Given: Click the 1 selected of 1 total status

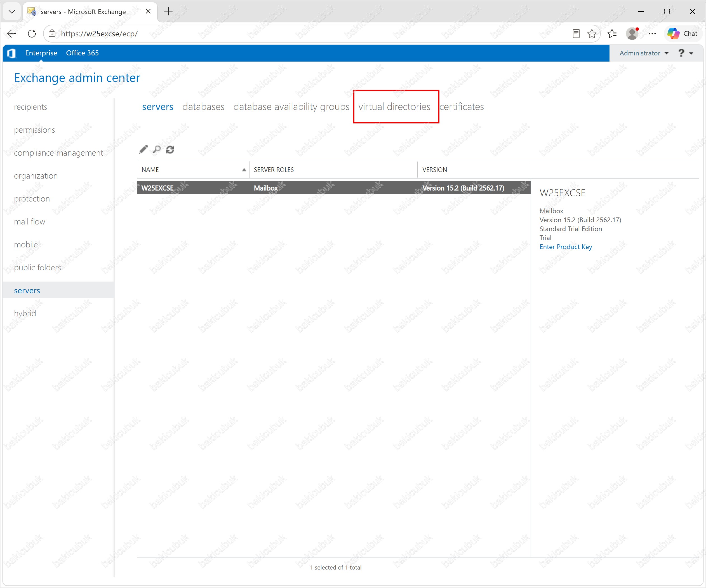Looking at the screenshot, I should 336,567.
